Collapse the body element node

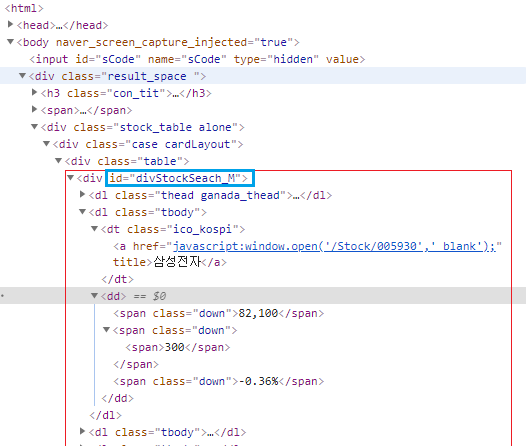click(x=10, y=42)
